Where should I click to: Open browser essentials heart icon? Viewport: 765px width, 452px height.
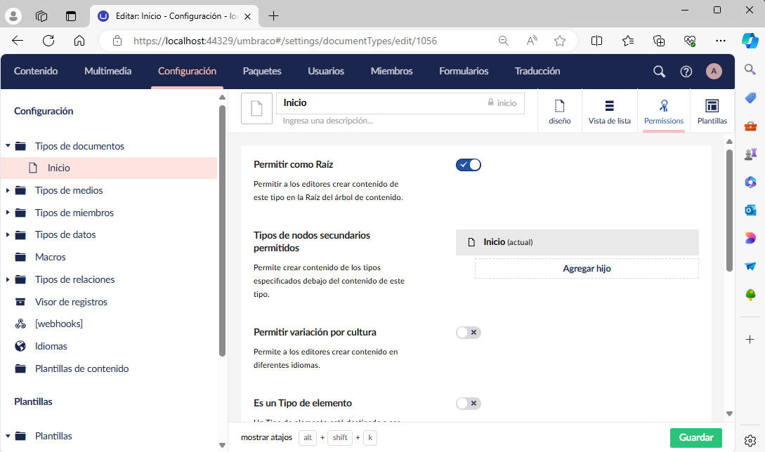coord(690,41)
